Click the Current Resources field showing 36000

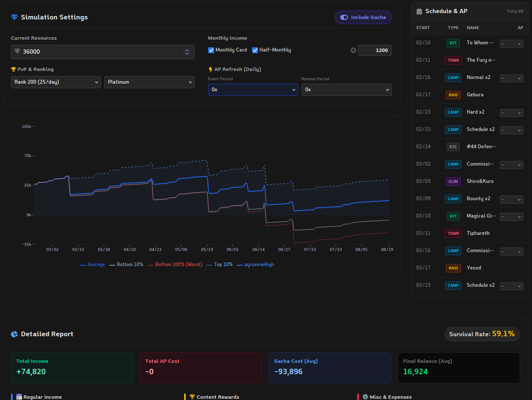click(x=103, y=52)
